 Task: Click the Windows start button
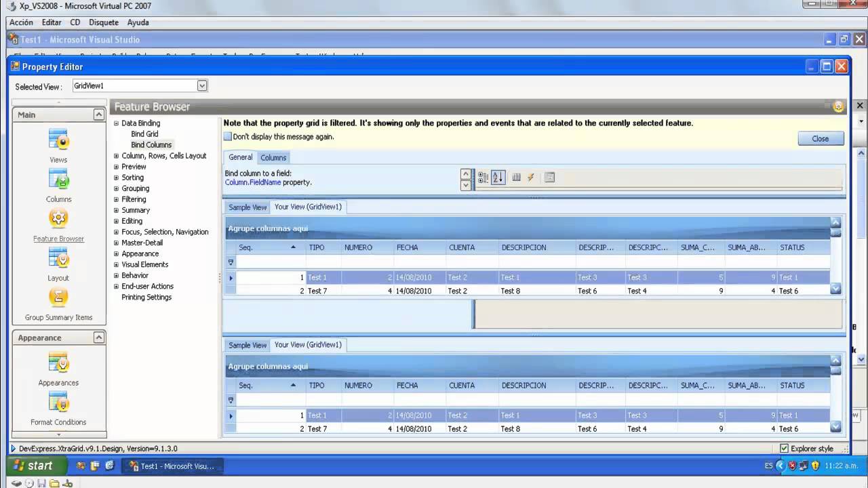pyautogui.click(x=37, y=466)
